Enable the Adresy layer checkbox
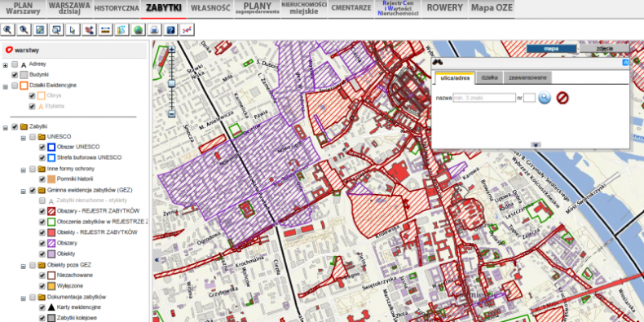Image resolution: width=644 pixels, height=322 pixels. [x=15, y=64]
